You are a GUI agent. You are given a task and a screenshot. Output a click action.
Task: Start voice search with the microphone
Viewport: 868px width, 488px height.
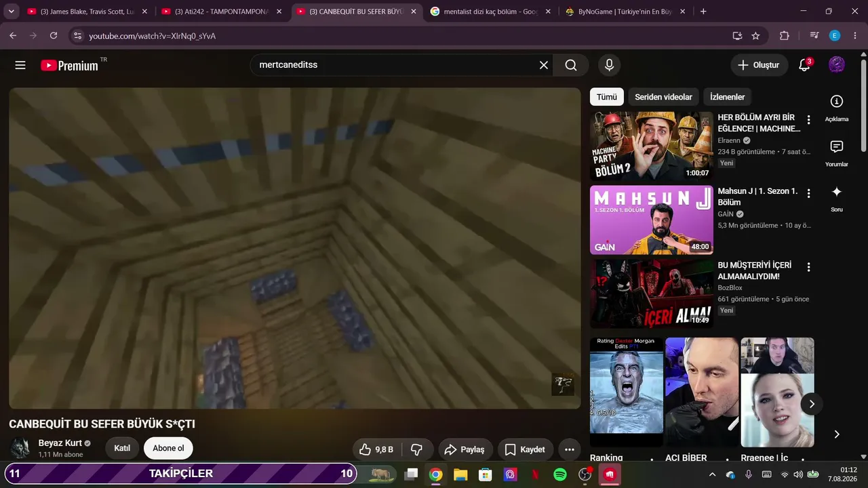[x=609, y=65]
